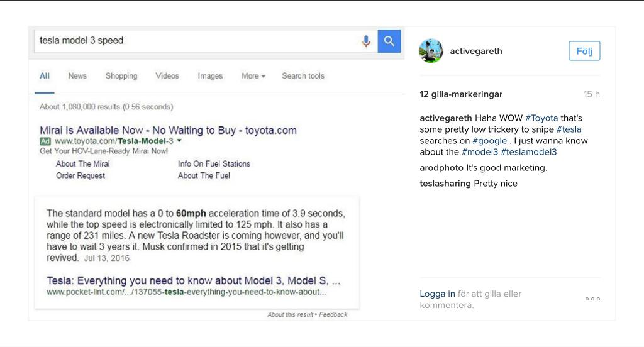
Task: Click the #Toyota hashtag
Action: point(541,118)
